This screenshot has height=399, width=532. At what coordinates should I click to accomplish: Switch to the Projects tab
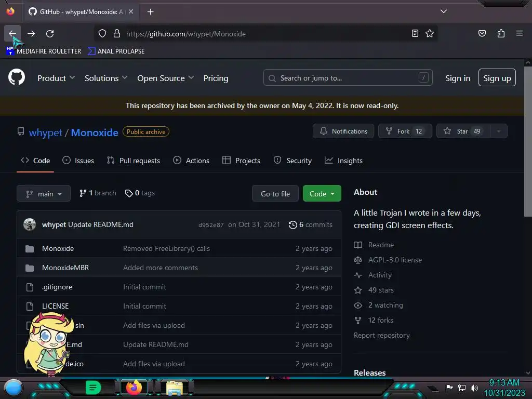coord(241,161)
